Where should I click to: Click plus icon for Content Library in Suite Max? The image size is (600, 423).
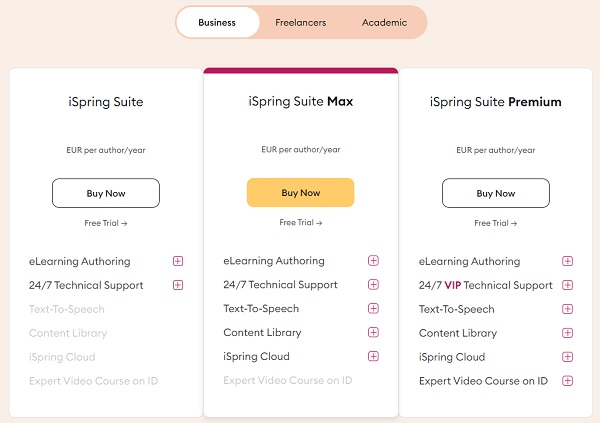click(x=373, y=333)
